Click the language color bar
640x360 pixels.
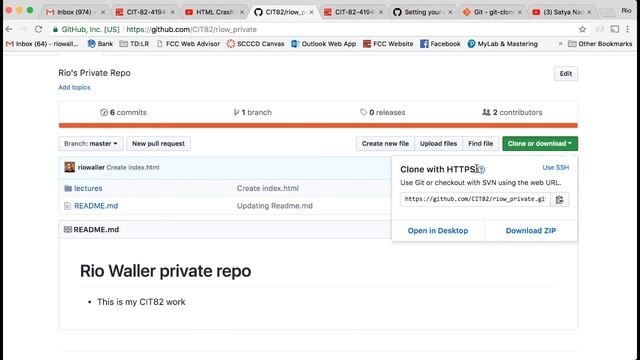point(318,125)
